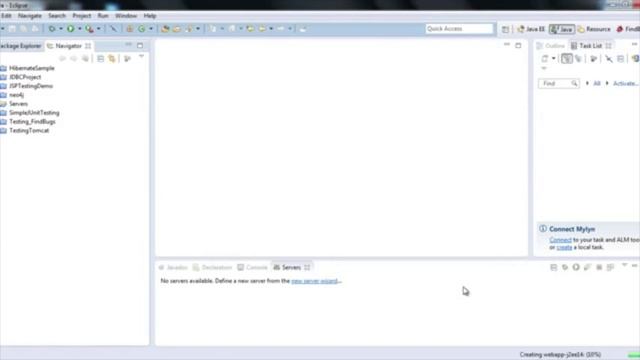This screenshot has height=360, width=640.
Task: Open External Tools dropdown arrow
Action: (98, 29)
